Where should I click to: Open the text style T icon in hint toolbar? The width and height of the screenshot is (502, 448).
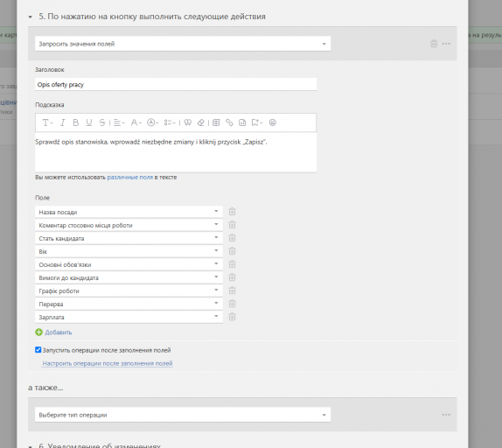point(47,122)
